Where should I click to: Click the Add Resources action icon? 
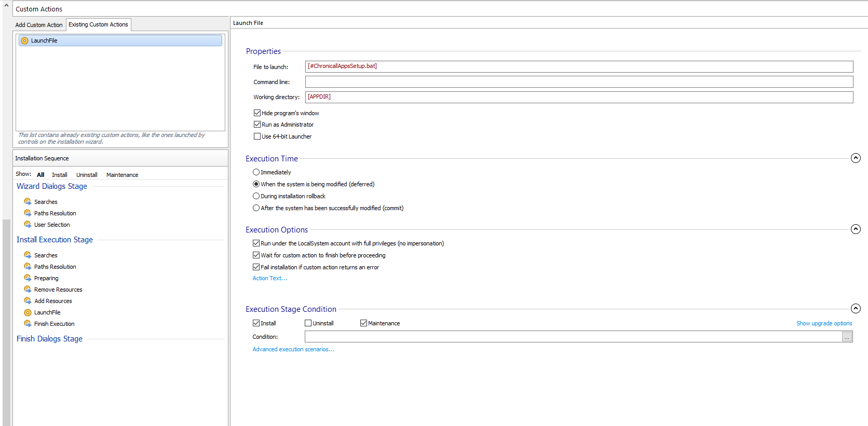coord(28,300)
